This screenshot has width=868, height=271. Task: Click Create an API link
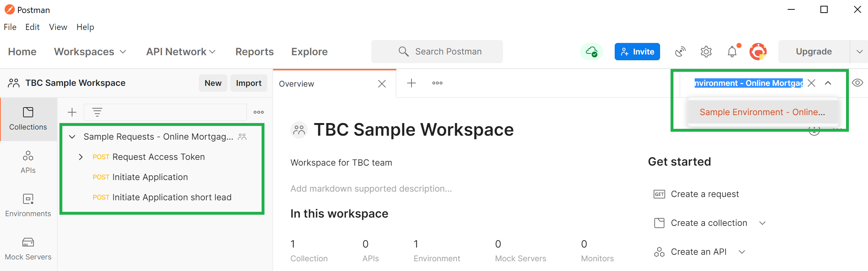point(699,252)
